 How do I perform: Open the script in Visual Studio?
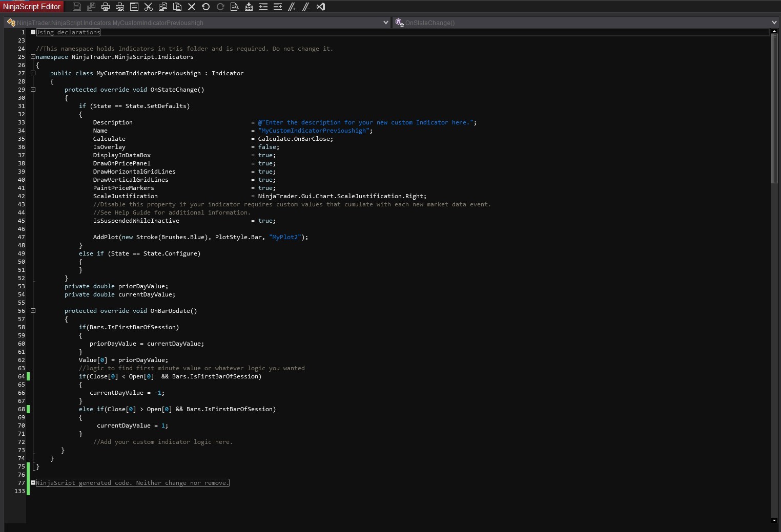(321, 7)
